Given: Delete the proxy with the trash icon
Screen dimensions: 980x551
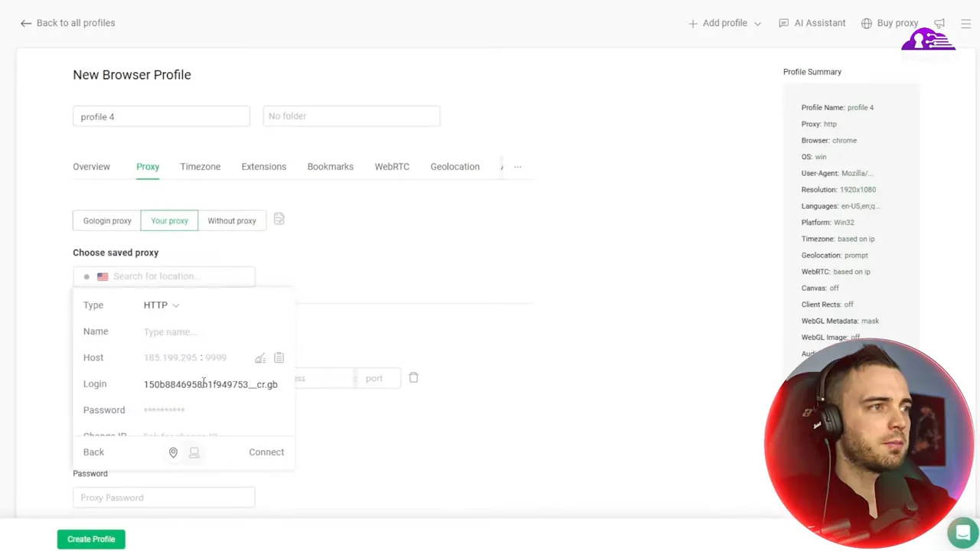Looking at the screenshot, I should point(413,377).
